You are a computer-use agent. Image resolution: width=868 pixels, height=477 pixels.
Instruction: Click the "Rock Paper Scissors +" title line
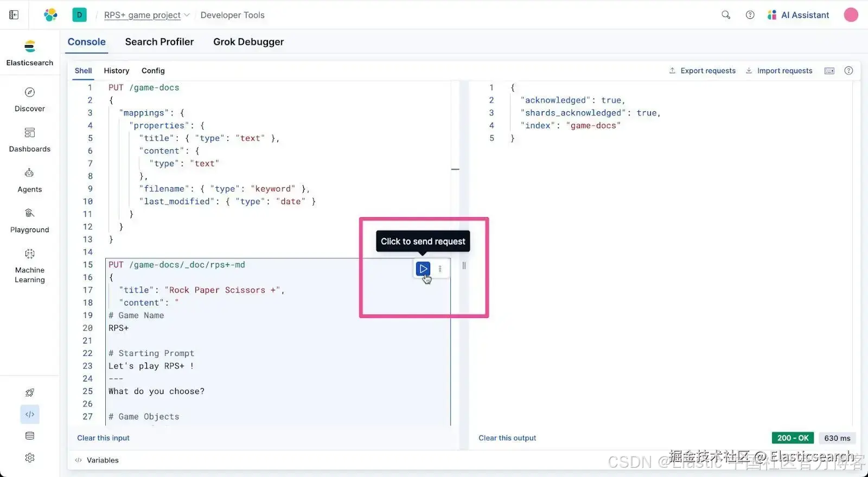(x=202, y=290)
